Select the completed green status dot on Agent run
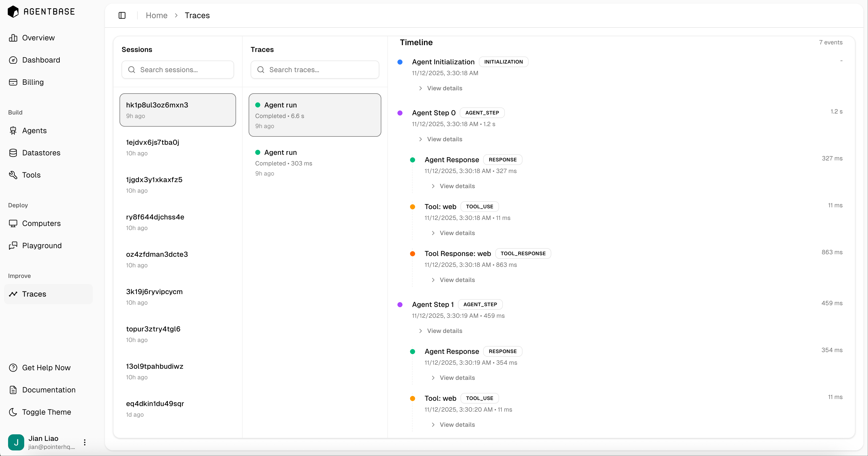 tap(258, 105)
